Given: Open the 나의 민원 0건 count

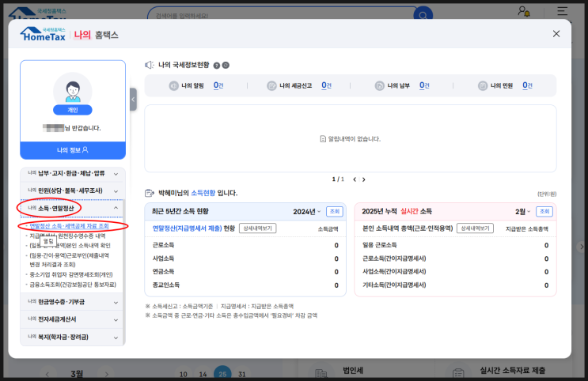Looking at the screenshot, I should coord(527,86).
